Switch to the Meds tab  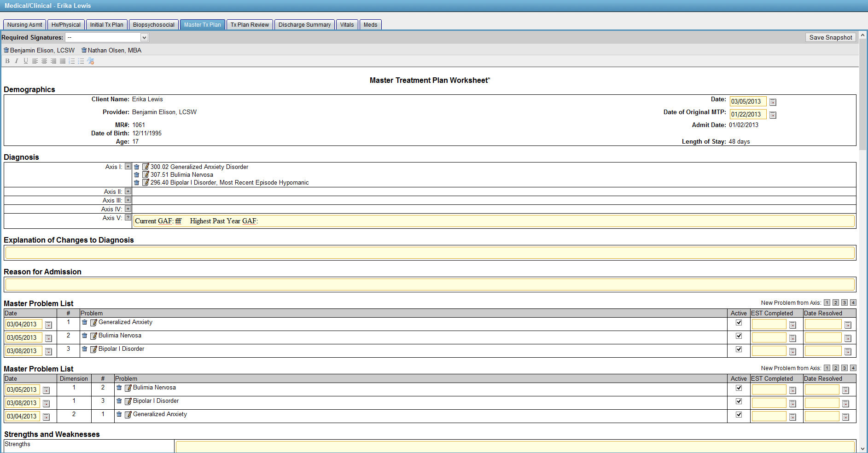click(x=371, y=25)
